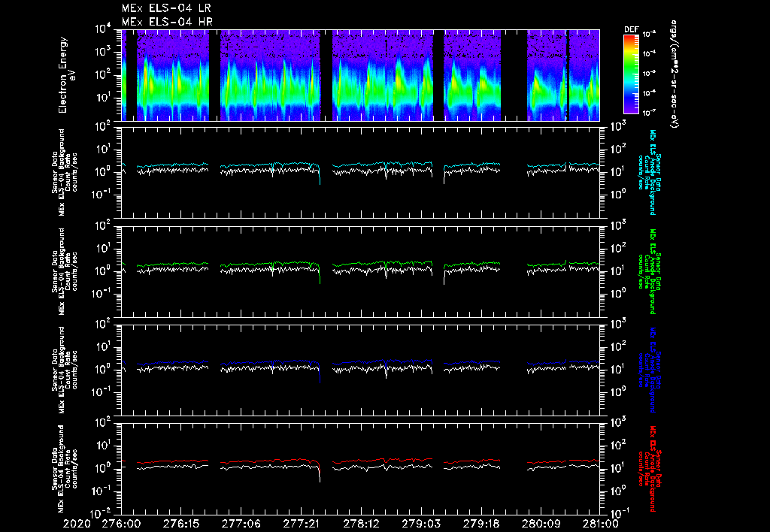Click the red Anode Background Count Rate label
This screenshot has width=770, height=532.
coord(650,469)
